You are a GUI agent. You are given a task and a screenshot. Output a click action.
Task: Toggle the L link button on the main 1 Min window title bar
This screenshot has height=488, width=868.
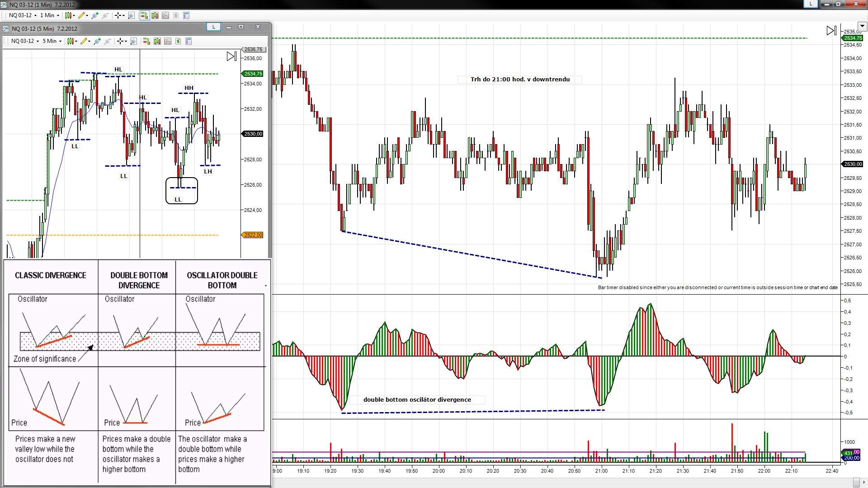click(x=811, y=4)
